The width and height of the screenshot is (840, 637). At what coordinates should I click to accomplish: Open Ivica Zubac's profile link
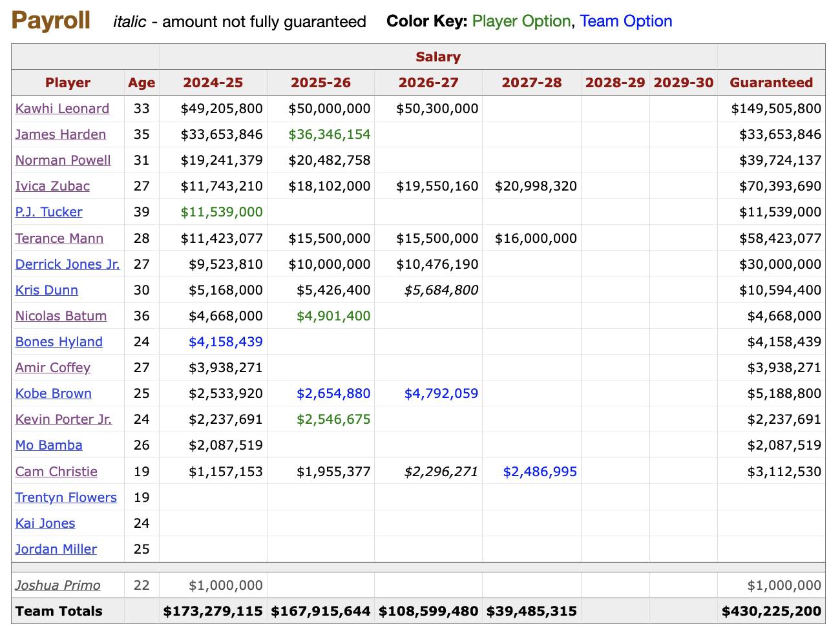[52, 186]
